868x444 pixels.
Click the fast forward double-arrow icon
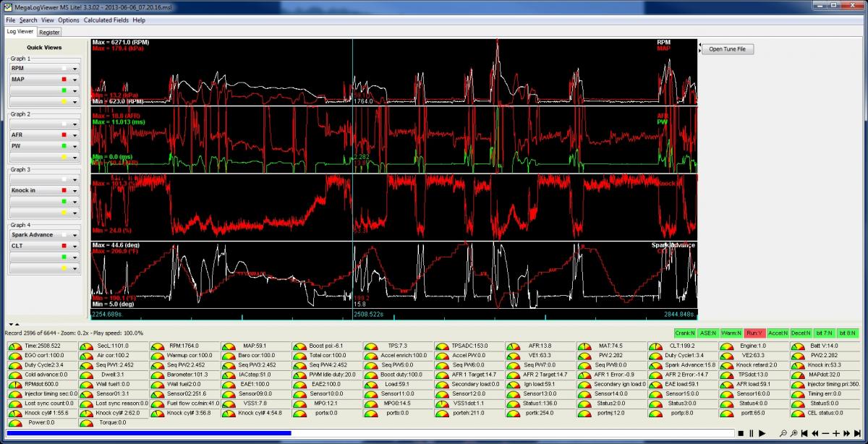click(x=847, y=433)
